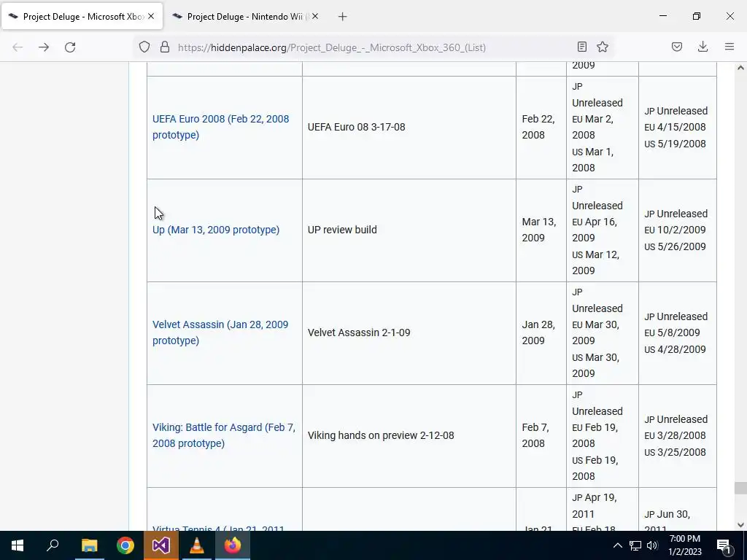Select 'Viking hands on preview 2-12-08' text
The height and width of the screenshot is (560, 747).
click(x=381, y=436)
